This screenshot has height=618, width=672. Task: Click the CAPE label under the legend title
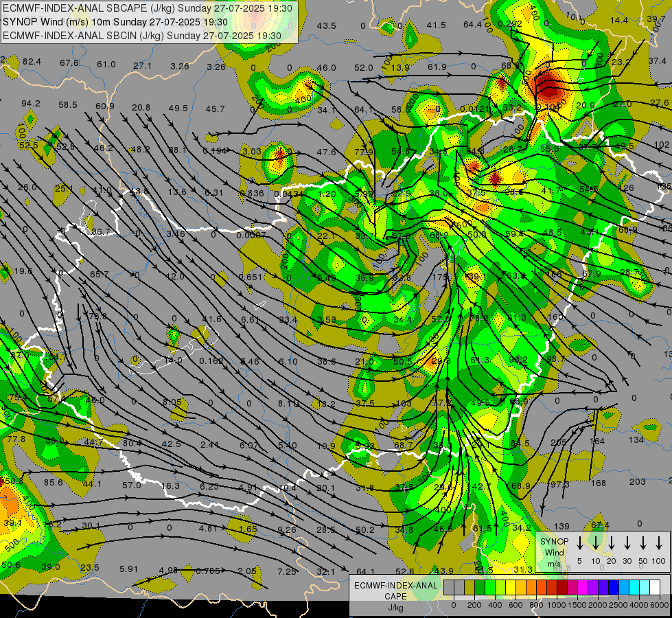pos(395,597)
